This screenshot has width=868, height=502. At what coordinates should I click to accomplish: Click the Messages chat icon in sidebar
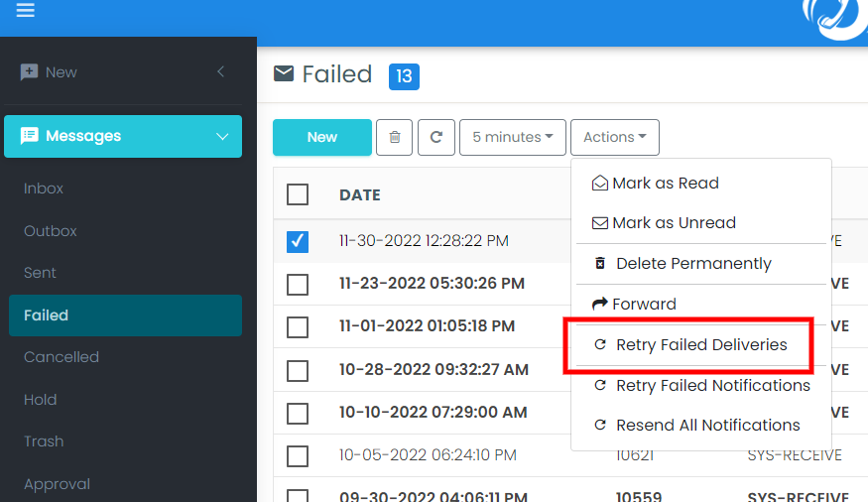click(30, 136)
